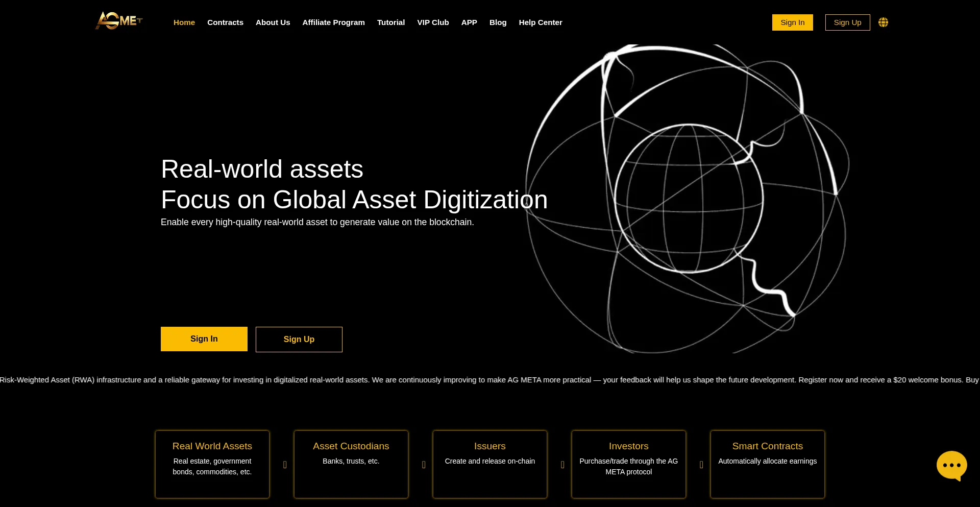Viewport: 980px width, 507px height.
Task: Navigate to About Us
Action: (x=273, y=22)
